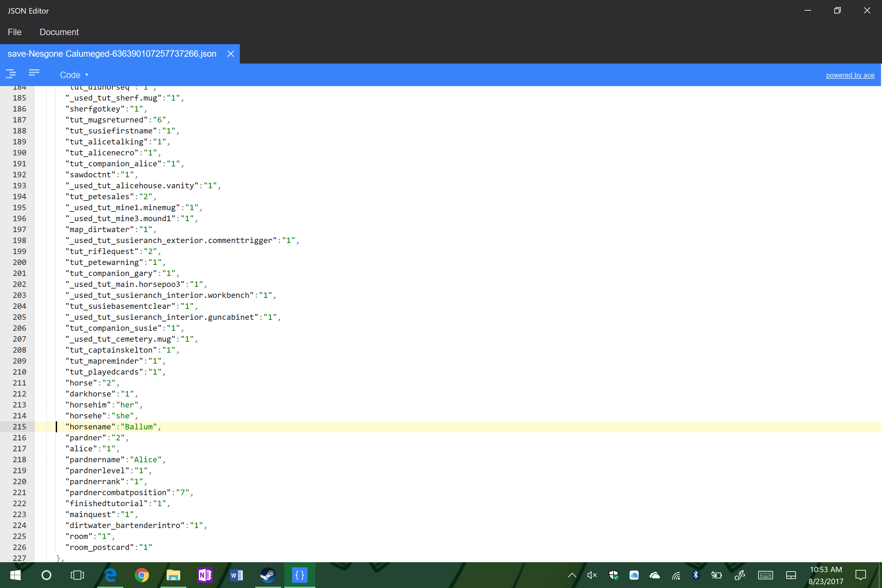Viewport: 882px width, 588px height.
Task: Place cursor in the horsename value Ballum
Action: [x=139, y=427]
